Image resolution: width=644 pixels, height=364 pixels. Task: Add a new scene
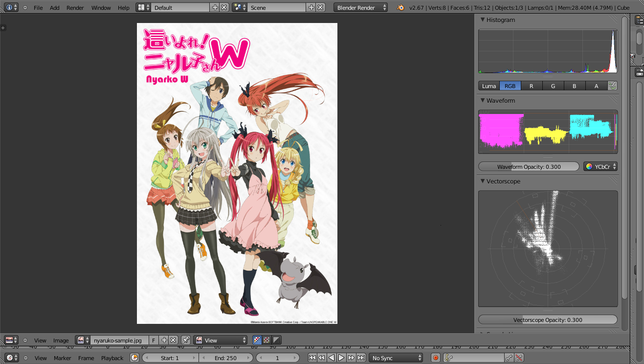tap(311, 7)
